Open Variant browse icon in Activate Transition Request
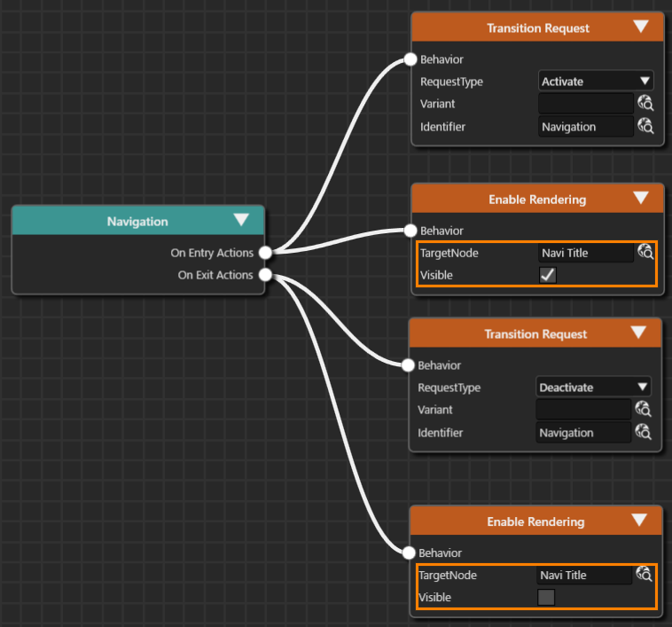 click(x=645, y=104)
